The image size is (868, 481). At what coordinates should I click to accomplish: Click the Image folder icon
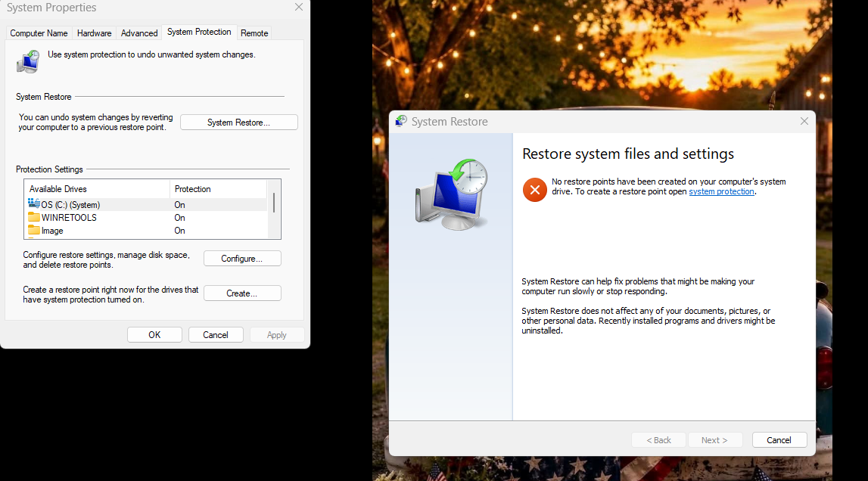pos(34,230)
